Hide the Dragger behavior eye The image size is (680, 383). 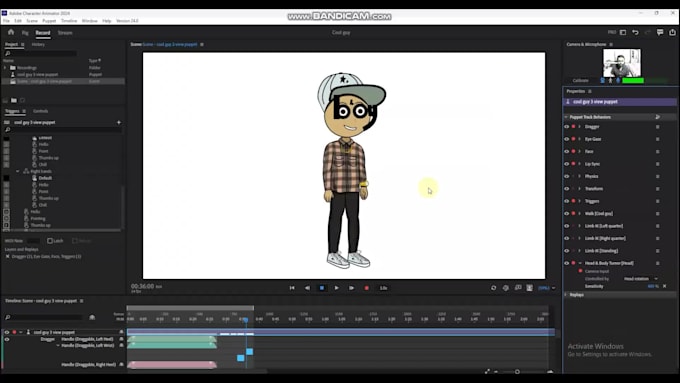pos(566,127)
